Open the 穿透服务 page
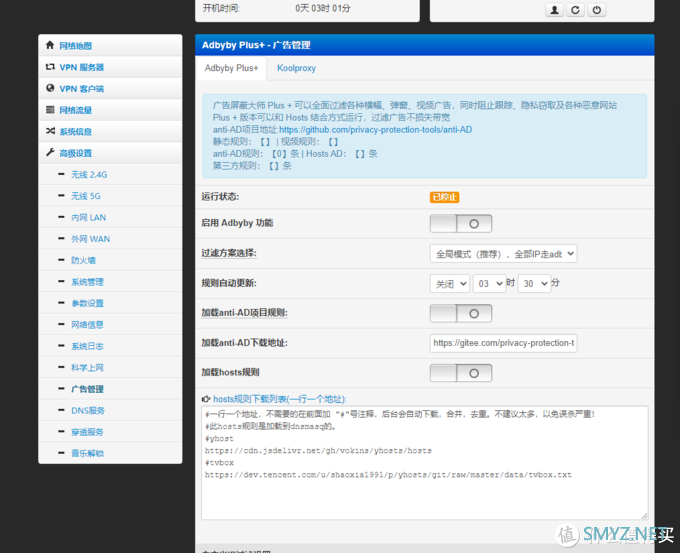680x553 pixels. 87,432
